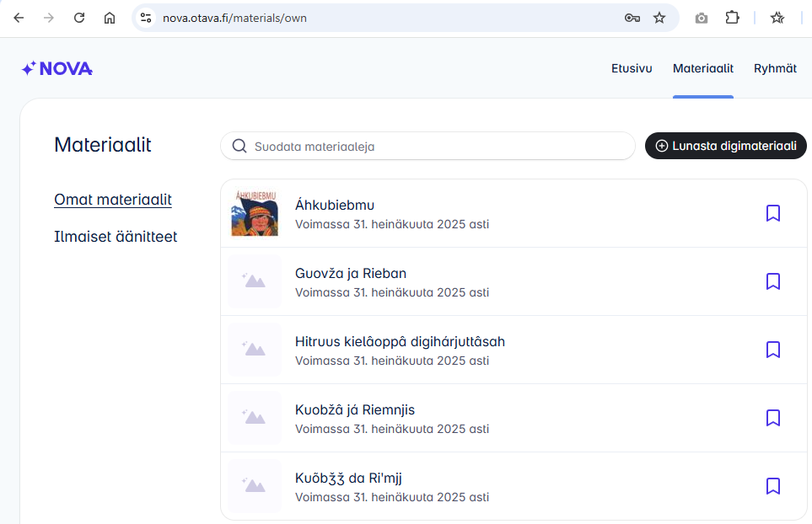812x524 pixels.
Task: Reload the page with refresh icon
Action: pyautogui.click(x=78, y=18)
